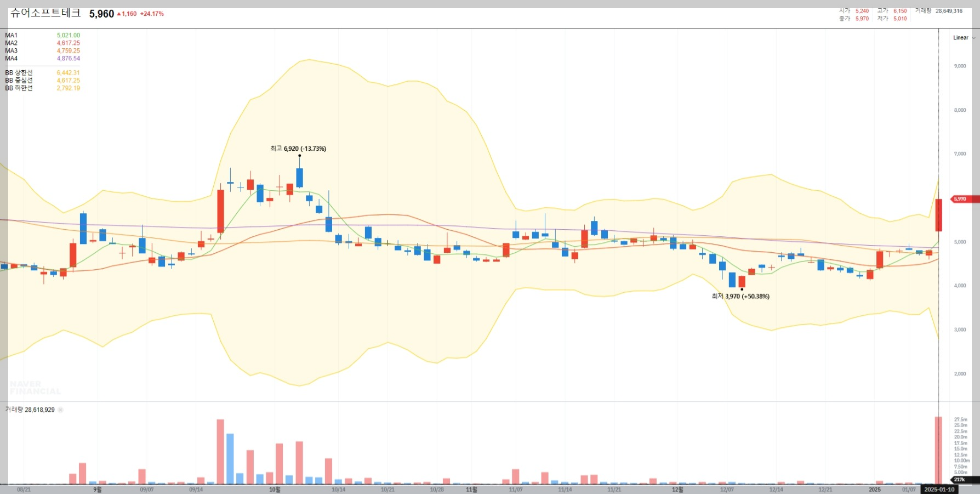
Task: Click the ▲1,160 price change value
Action: [x=127, y=14]
